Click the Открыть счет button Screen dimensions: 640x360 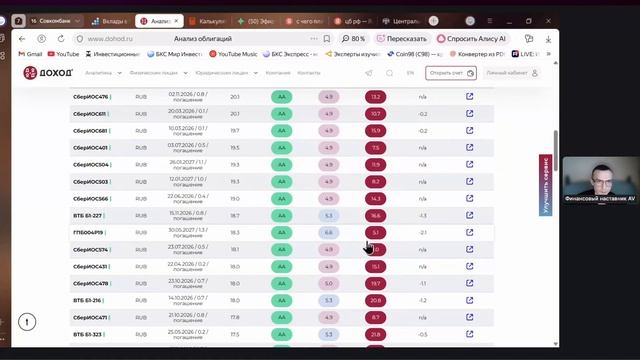[x=451, y=73]
